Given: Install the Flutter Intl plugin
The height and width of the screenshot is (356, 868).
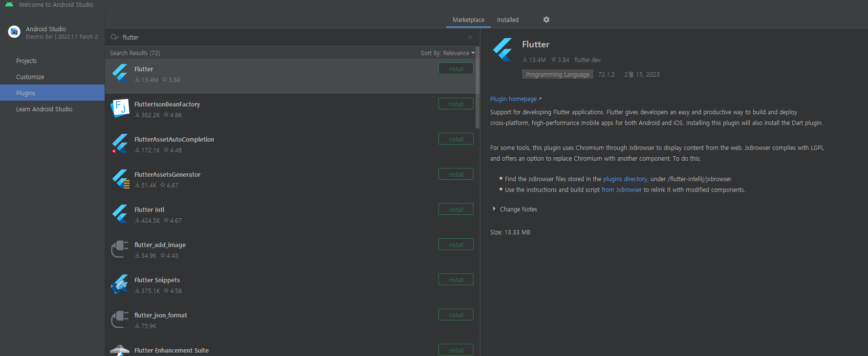Looking at the screenshot, I should [456, 209].
